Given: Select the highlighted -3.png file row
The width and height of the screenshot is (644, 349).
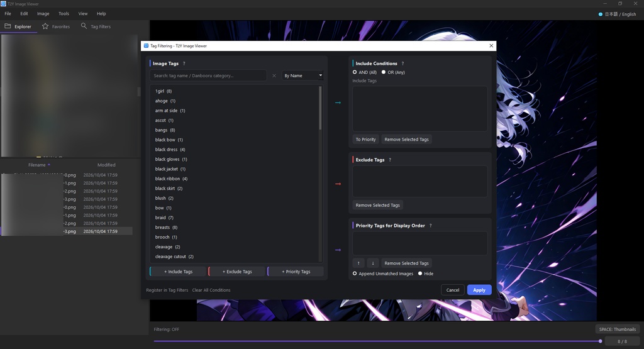Looking at the screenshot, I should tap(67, 231).
